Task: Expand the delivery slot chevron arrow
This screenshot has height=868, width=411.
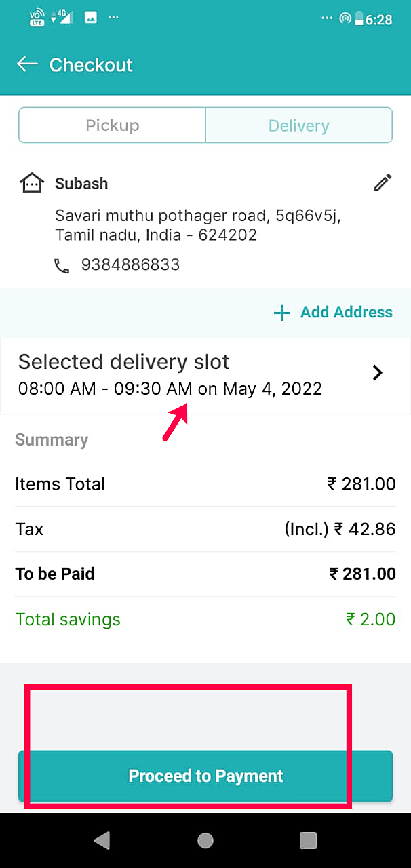Action: (x=378, y=372)
